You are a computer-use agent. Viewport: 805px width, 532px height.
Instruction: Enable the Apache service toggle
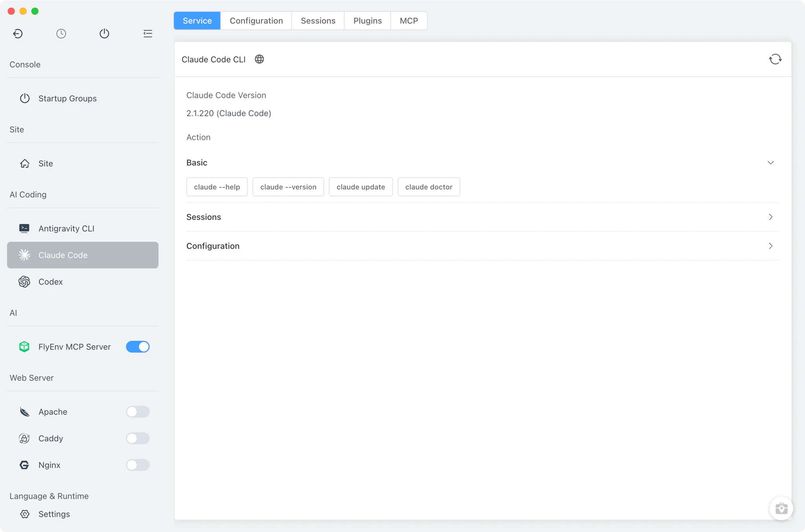138,412
